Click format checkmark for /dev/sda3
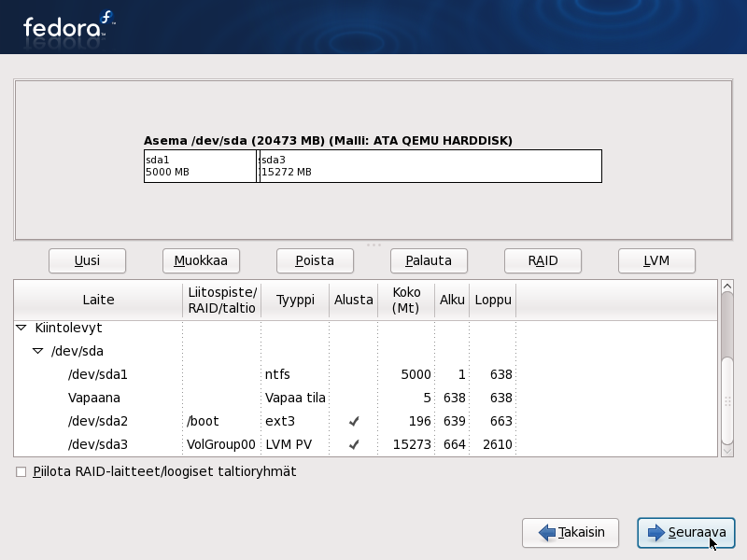 coord(353,445)
